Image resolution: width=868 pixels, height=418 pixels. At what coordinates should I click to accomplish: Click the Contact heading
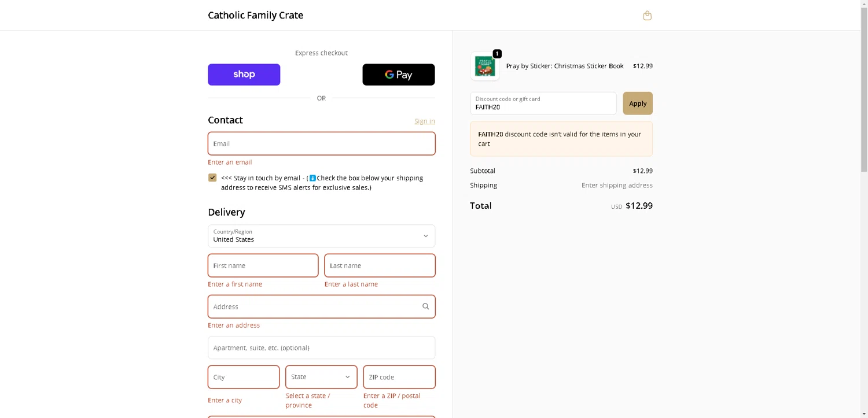tap(225, 120)
